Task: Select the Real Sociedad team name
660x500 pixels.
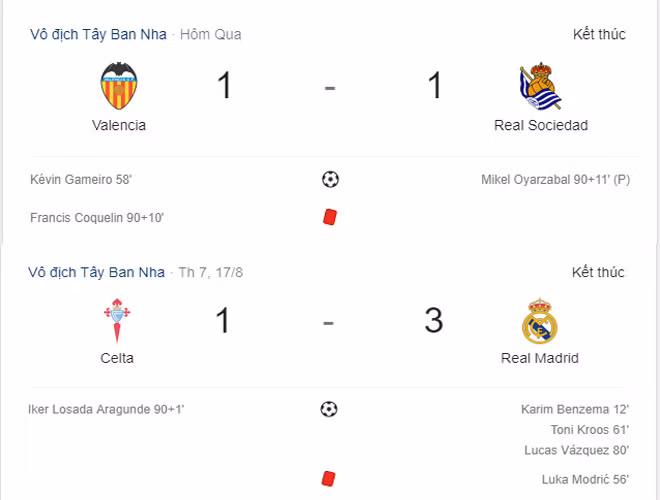Action: click(541, 125)
